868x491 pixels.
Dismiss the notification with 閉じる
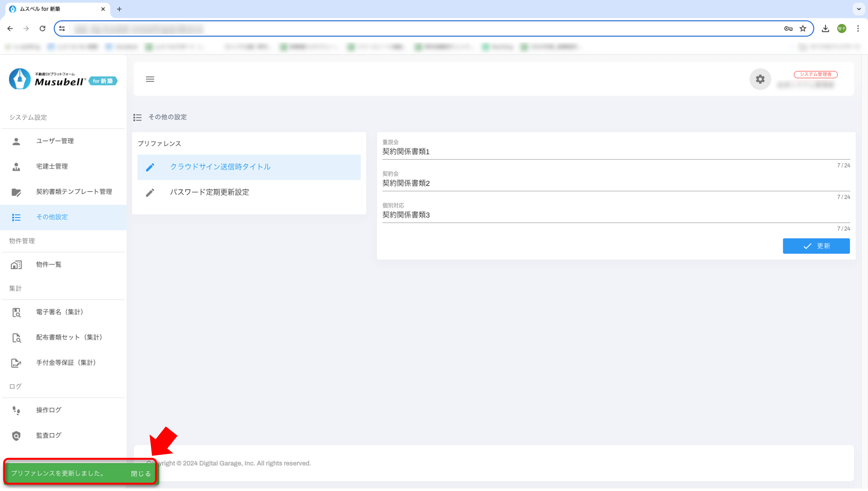[x=141, y=473]
